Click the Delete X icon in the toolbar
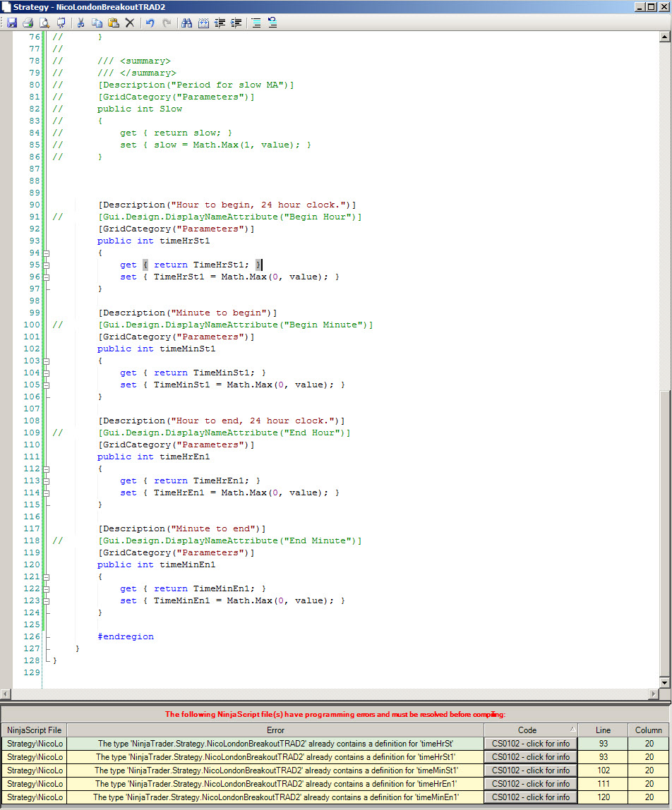Screen dimensions: 672x810 tap(130, 23)
